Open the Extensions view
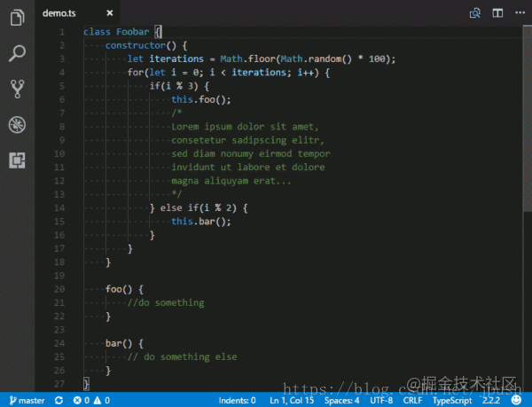The width and height of the screenshot is (532, 407). [17, 160]
